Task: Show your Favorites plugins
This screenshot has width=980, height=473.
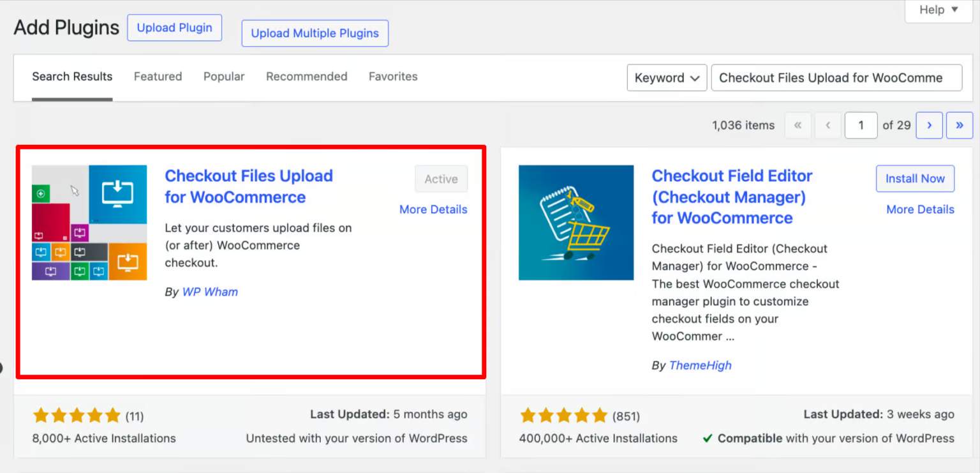Action: [x=393, y=76]
